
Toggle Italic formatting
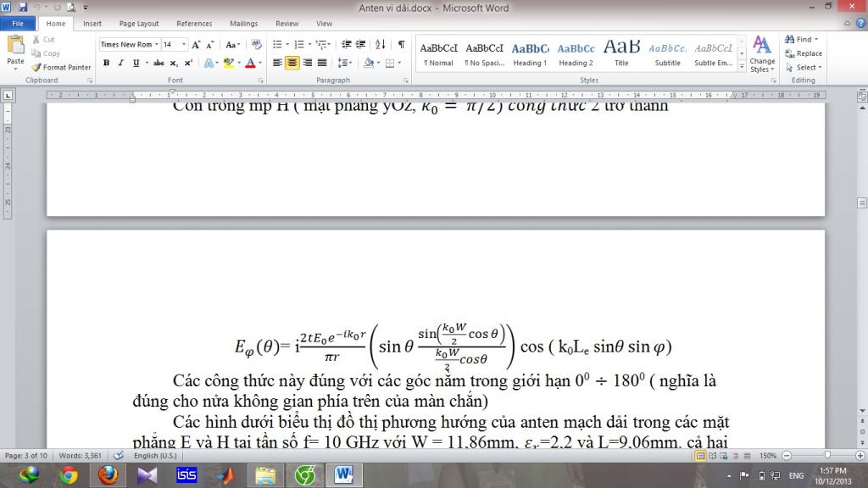coord(120,63)
